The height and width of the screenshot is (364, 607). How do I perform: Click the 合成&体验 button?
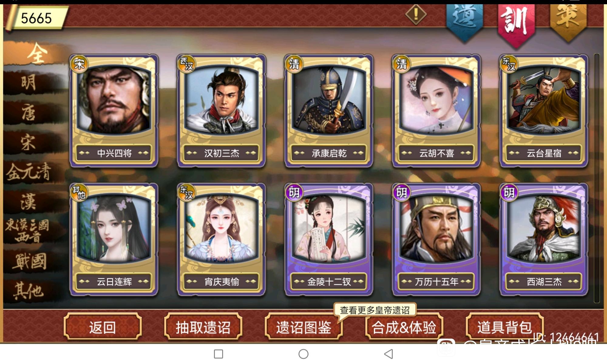404,327
